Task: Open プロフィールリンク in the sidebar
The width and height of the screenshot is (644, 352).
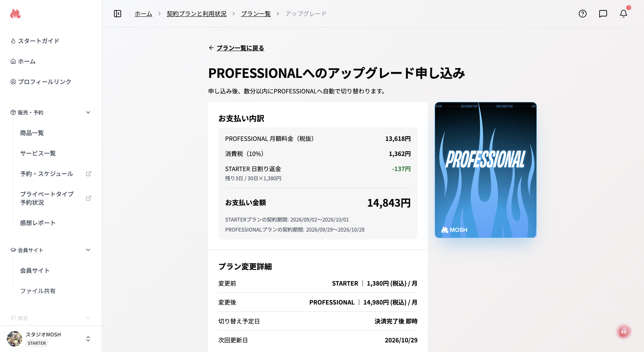Action: click(x=45, y=82)
